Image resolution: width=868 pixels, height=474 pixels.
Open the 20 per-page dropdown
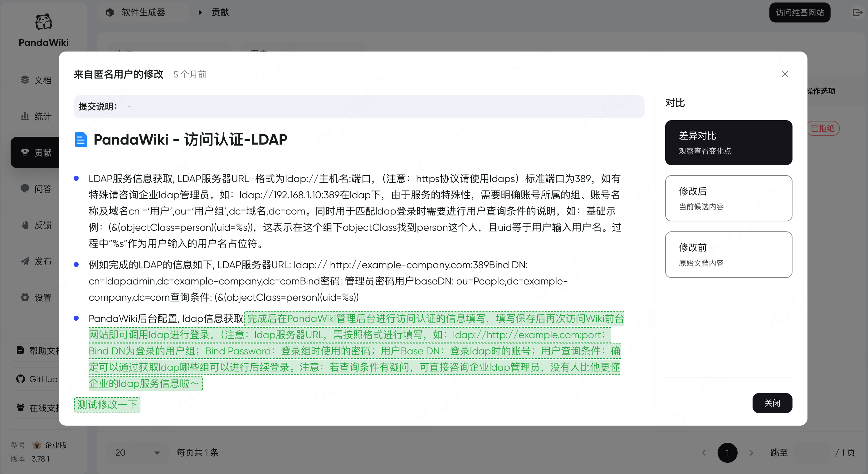point(137,452)
